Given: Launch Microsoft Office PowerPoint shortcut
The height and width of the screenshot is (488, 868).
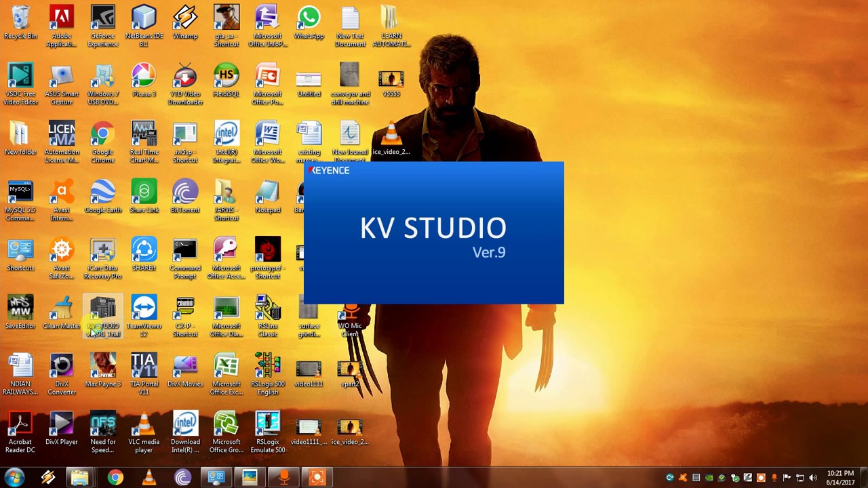Looking at the screenshot, I should 267,85.
